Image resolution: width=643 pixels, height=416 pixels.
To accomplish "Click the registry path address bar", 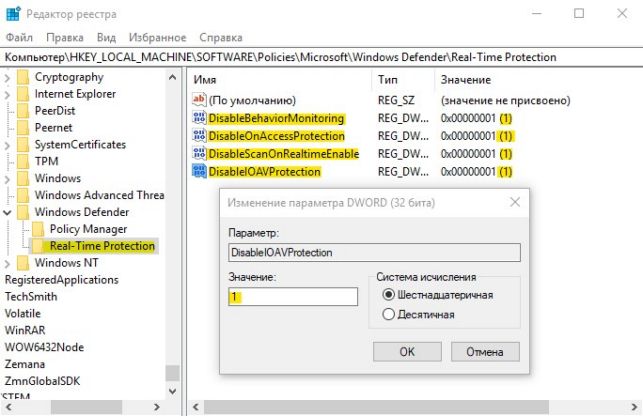I will point(322,57).
